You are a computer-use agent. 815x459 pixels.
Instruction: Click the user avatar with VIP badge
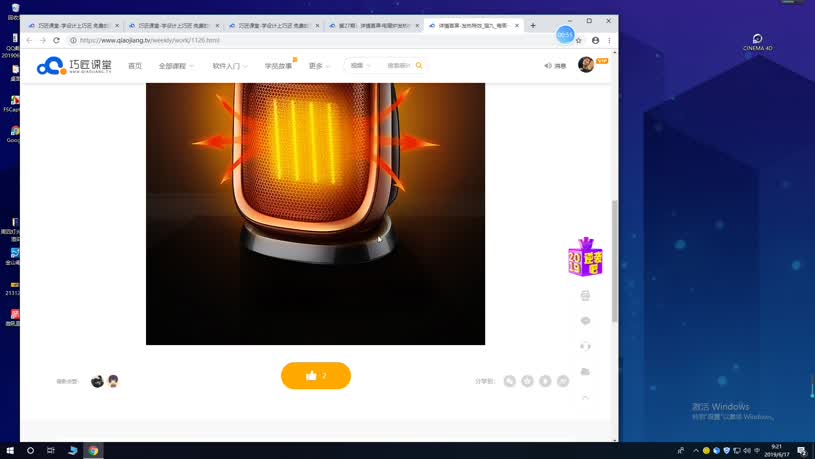click(x=586, y=64)
